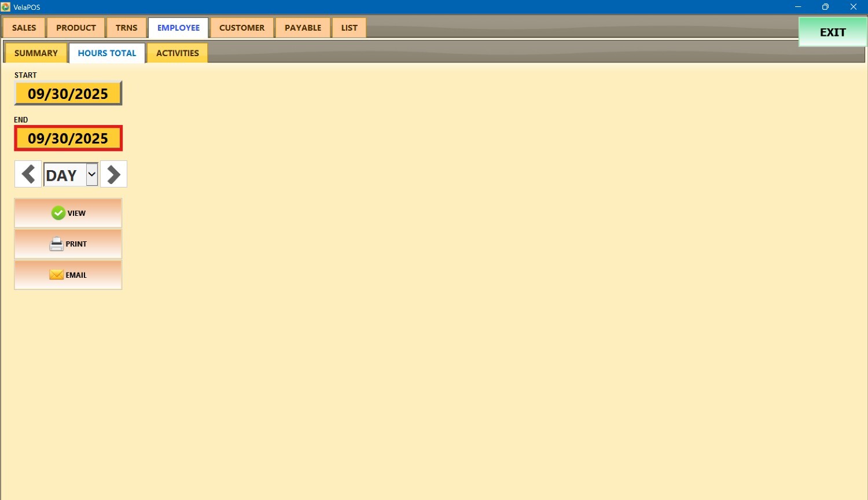
Task: Show the employee SUMMARY sub-tab
Action: [x=36, y=53]
